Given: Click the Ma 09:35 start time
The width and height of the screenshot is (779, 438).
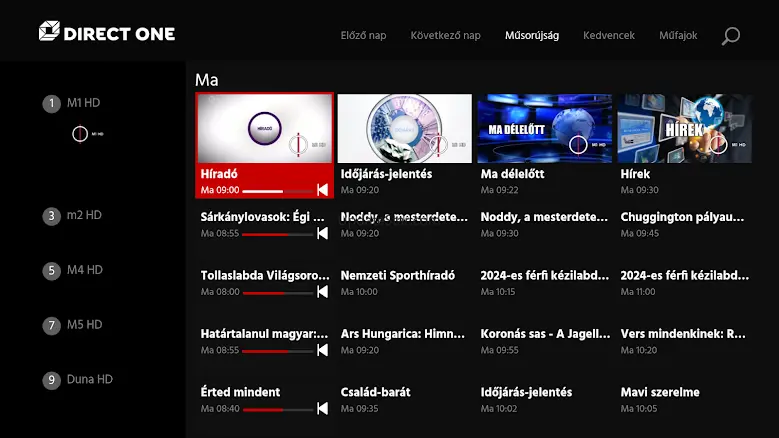Looking at the screenshot, I should point(359,409).
